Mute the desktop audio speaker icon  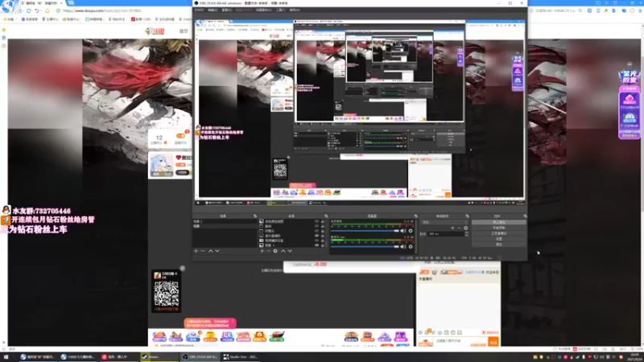coord(403,231)
